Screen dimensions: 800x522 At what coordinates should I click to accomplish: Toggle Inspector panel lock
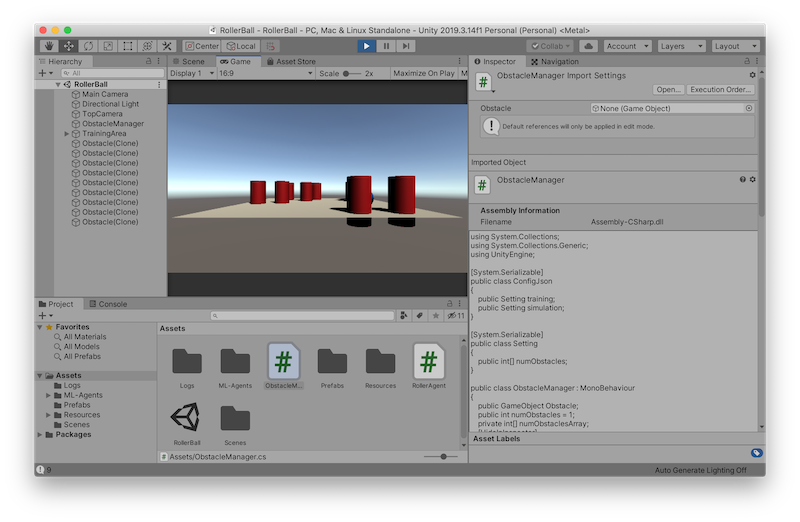click(x=747, y=61)
